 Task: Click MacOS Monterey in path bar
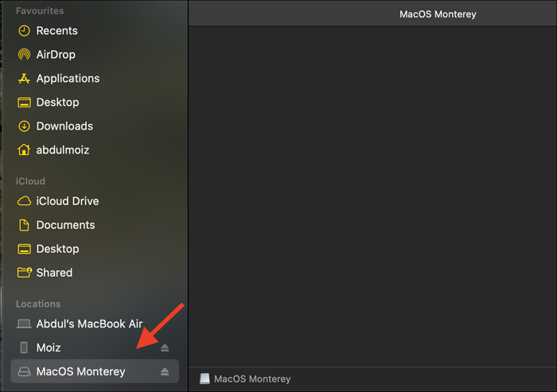point(251,379)
